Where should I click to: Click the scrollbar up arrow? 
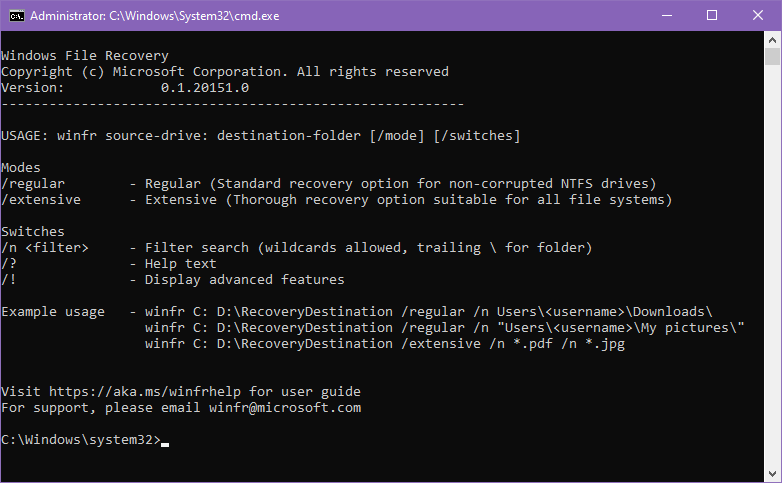772,39
